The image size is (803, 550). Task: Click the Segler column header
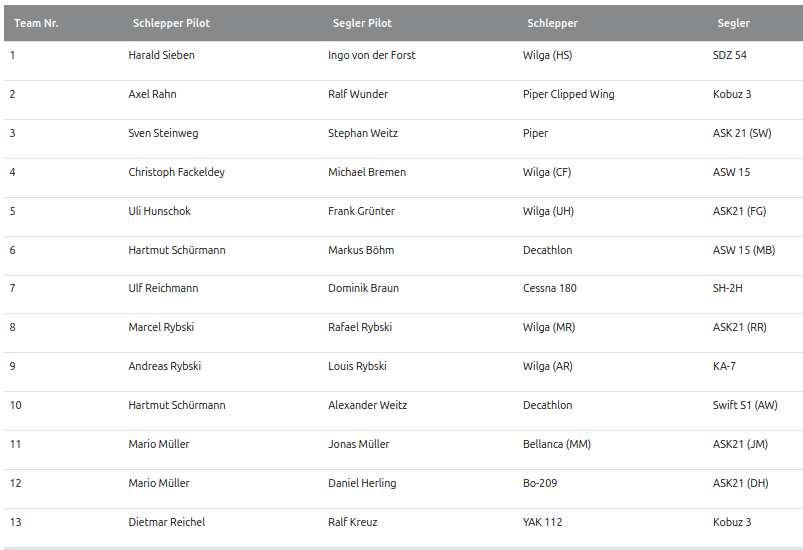pyautogui.click(x=733, y=23)
